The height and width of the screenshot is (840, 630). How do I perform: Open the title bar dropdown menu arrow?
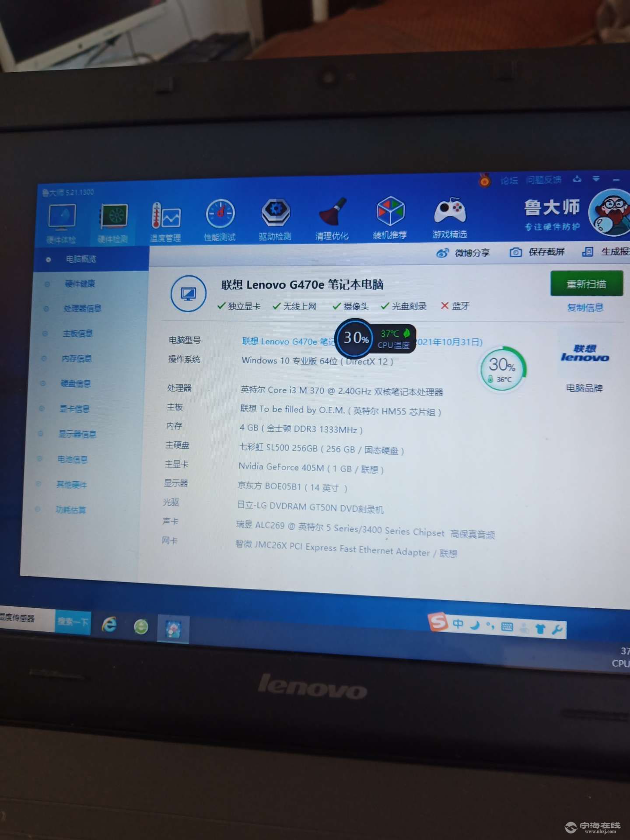596,178
